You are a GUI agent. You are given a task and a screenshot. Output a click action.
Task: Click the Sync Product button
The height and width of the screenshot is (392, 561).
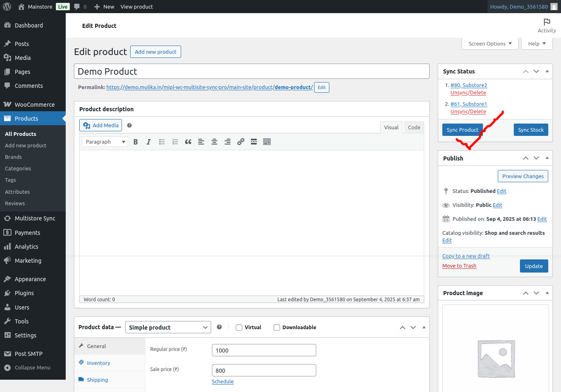point(462,130)
